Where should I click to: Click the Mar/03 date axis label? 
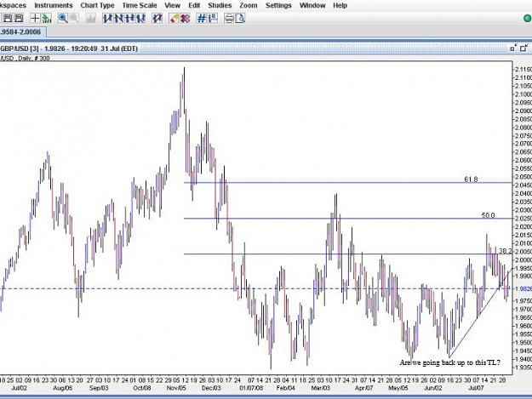320,388
